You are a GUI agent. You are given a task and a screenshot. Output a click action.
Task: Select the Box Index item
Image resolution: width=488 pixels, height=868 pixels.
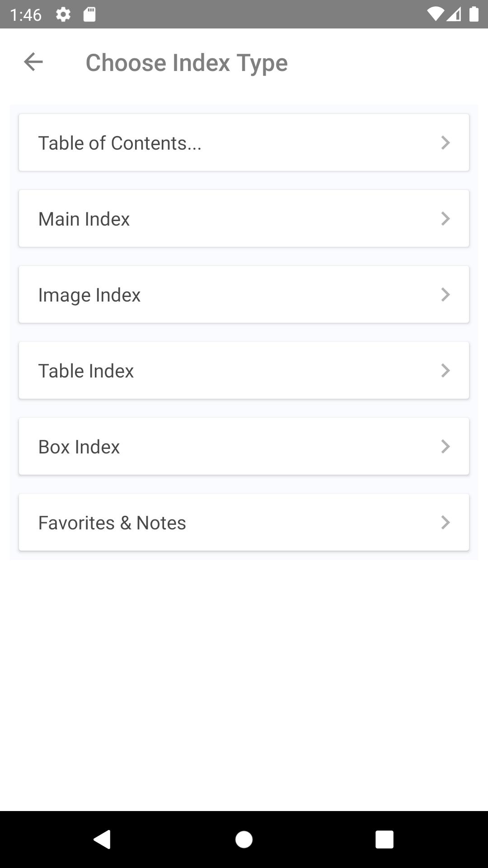244,446
